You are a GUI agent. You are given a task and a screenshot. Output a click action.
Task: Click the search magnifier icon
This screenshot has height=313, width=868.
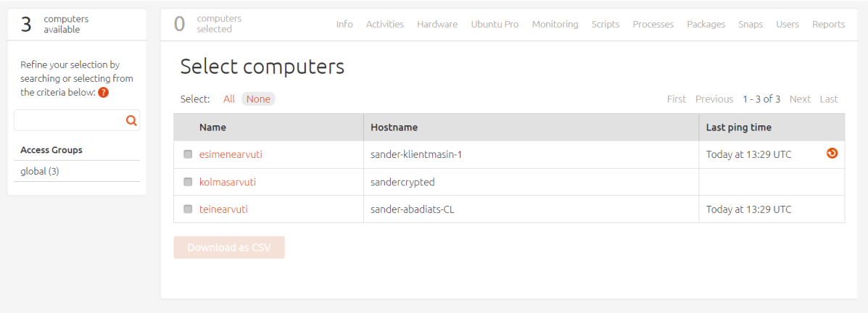[x=131, y=121]
